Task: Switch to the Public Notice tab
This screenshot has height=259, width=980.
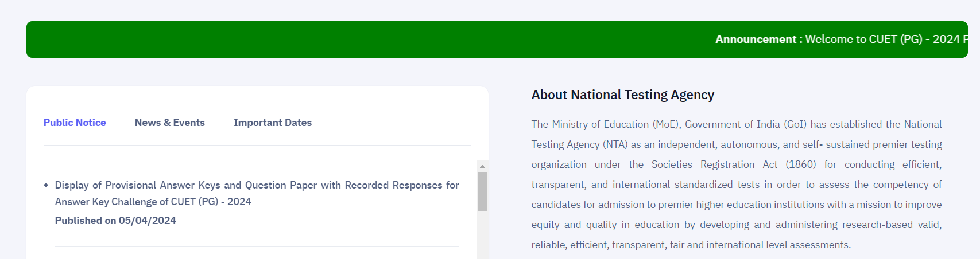Action: click(x=75, y=123)
